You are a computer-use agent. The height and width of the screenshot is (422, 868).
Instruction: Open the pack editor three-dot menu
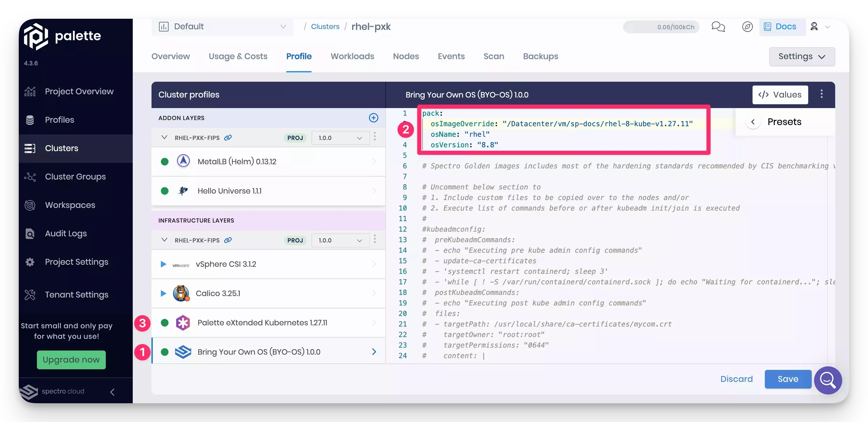click(x=821, y=94)
